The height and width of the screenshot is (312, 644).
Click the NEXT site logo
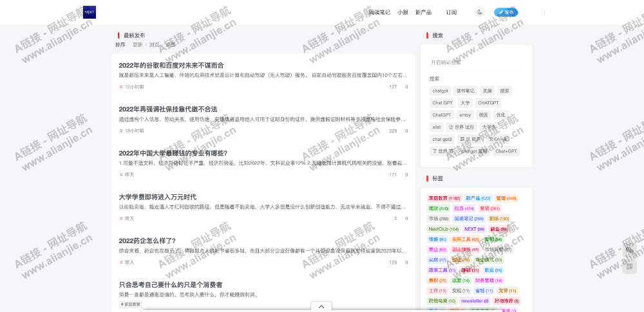tap(89, 12)
